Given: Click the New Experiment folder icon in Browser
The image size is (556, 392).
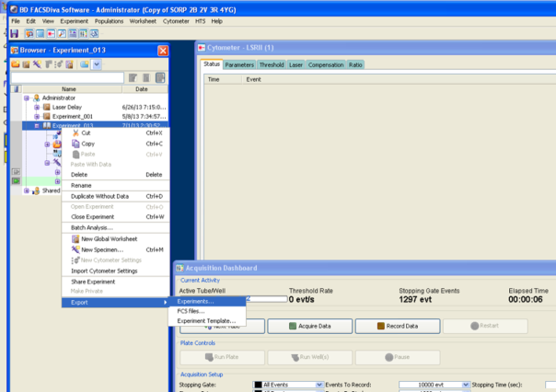Looking at the screenshot, I should 16,64.
